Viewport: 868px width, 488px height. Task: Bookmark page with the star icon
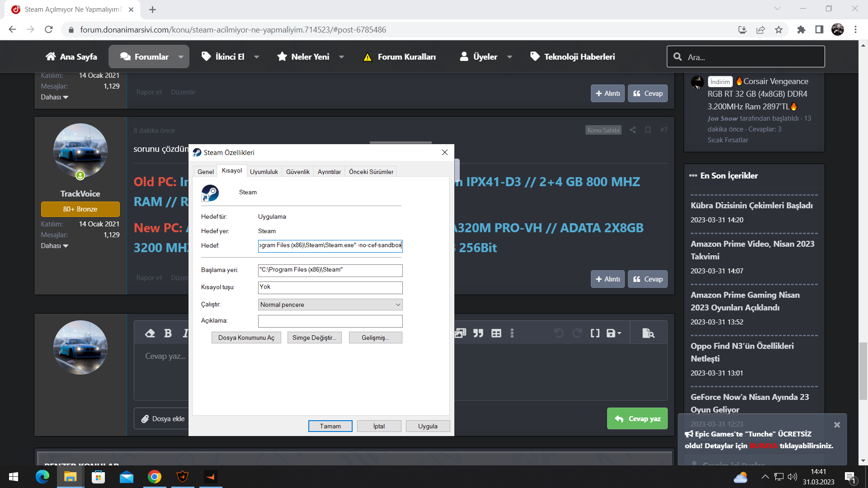point(778,30)
